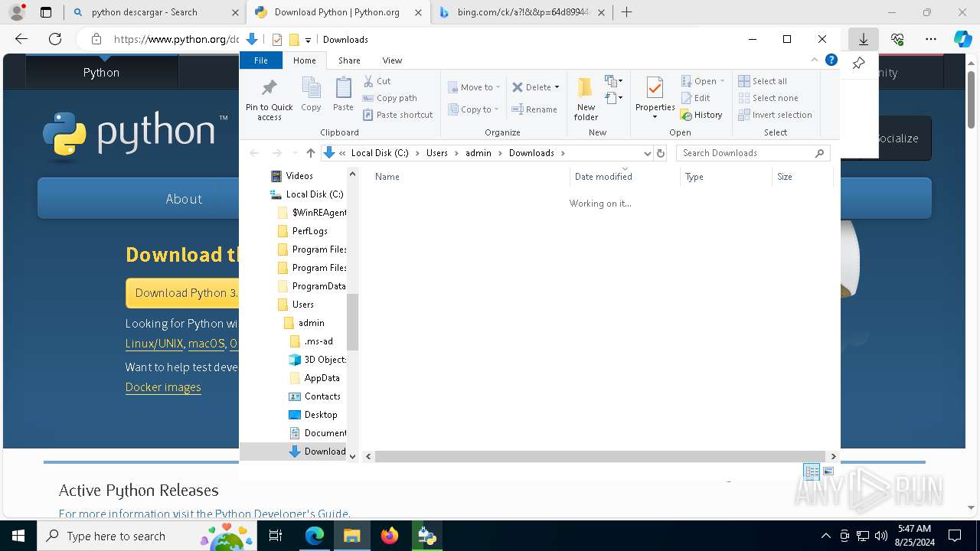Click Cut in Clipboard group

(x=377, y=81)
